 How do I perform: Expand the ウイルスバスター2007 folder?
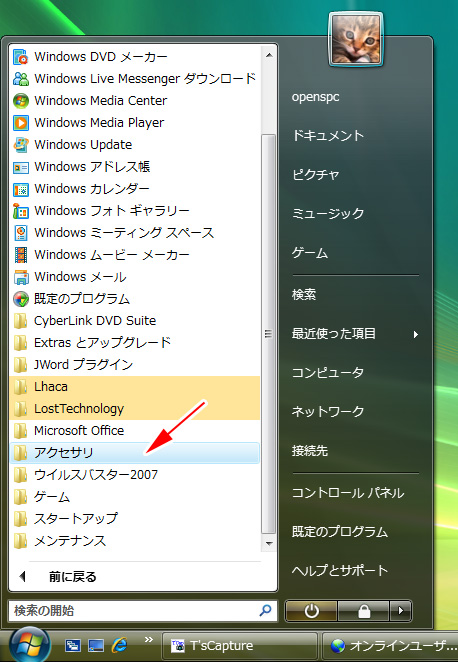tap(134, 475)
